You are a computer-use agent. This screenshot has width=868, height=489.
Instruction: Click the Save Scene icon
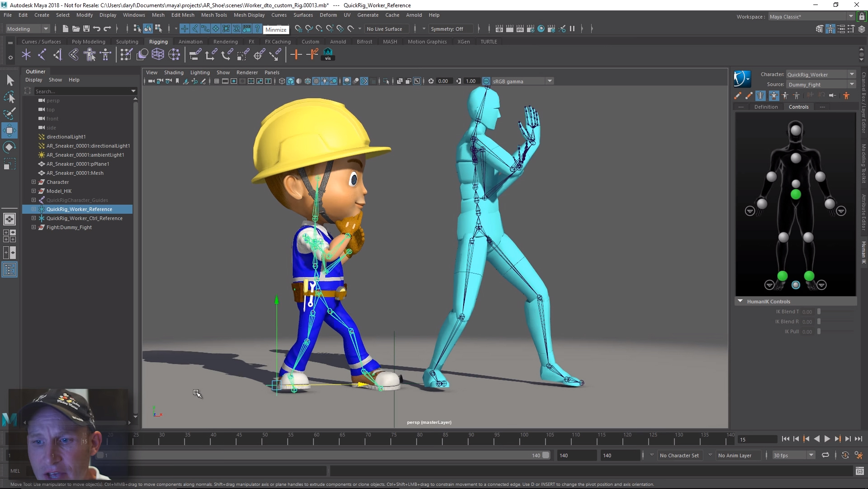click(x=86, y=29)
